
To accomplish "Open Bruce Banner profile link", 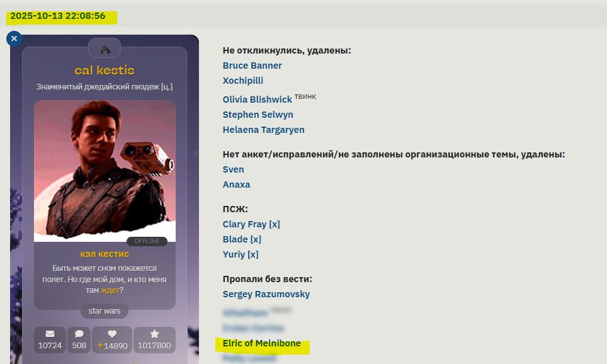I will pyautogui.click(x=252, y=65).
